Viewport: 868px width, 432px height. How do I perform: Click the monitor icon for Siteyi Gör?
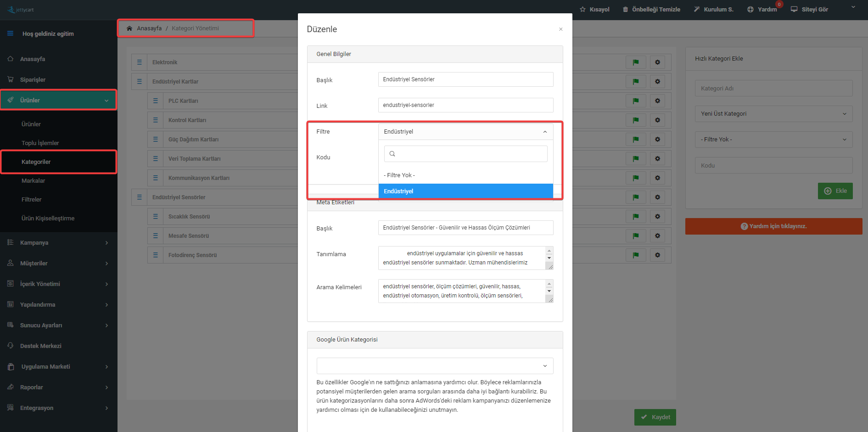click(x=794, y=9)
